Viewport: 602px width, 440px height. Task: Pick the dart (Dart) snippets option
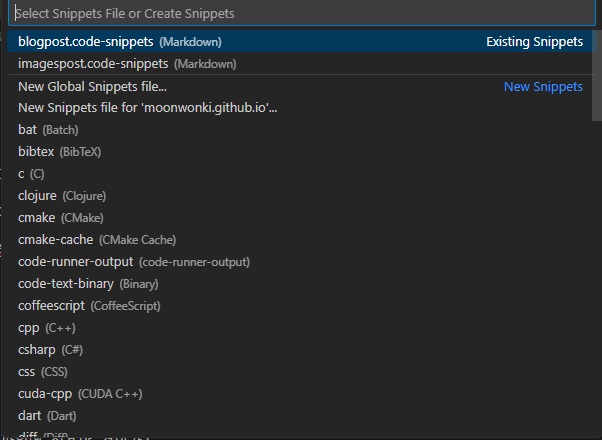47,416
